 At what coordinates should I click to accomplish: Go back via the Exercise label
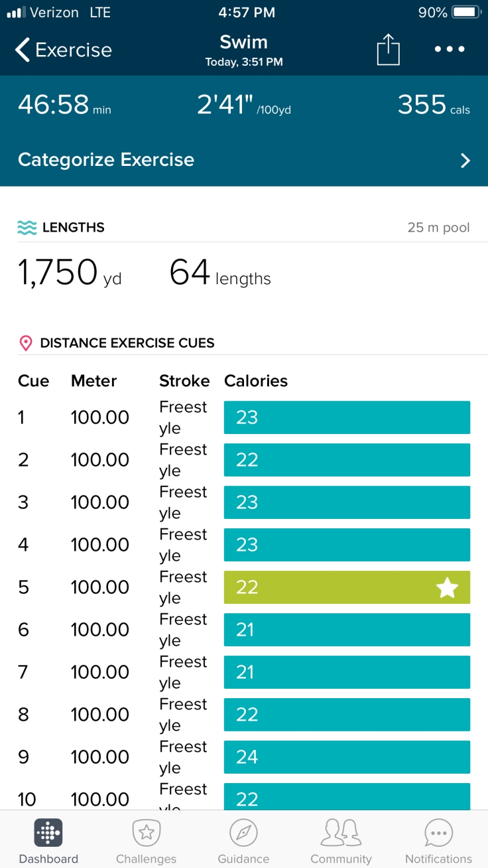pos(74,50)
